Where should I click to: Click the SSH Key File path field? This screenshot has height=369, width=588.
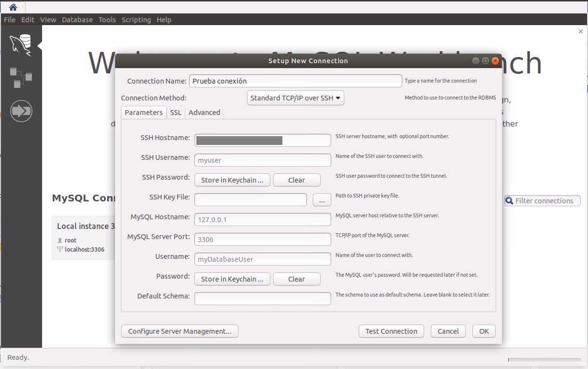tap(250, 200)
